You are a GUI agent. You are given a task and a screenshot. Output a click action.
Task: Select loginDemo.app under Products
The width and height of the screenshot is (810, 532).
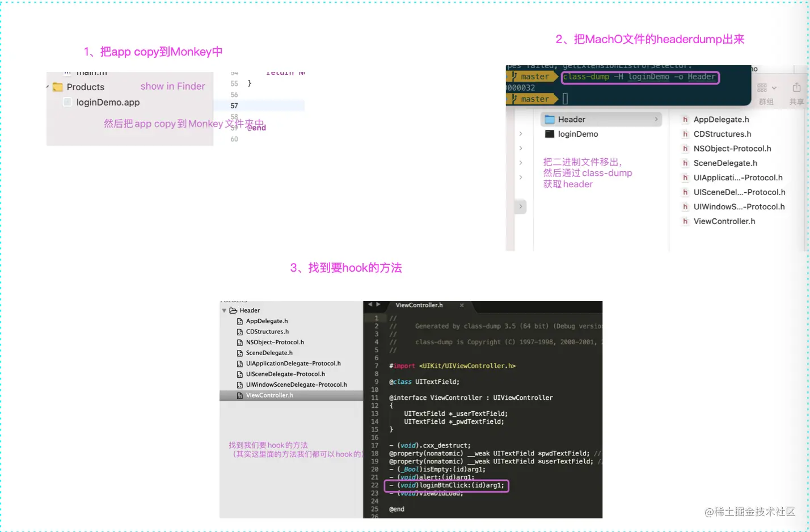(x=102, y=102)
